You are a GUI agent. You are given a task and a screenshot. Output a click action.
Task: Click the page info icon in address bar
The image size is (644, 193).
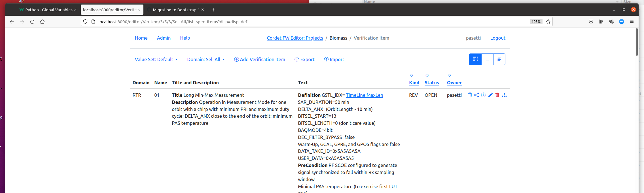[93, 22]
